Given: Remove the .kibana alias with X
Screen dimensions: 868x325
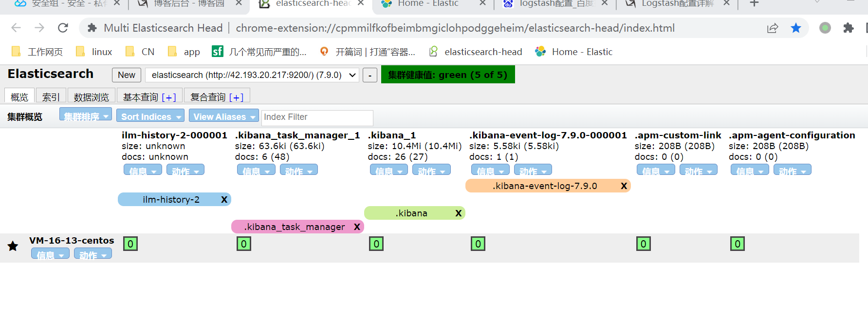Looking at the screenshot, I should [x=458, y=213].
